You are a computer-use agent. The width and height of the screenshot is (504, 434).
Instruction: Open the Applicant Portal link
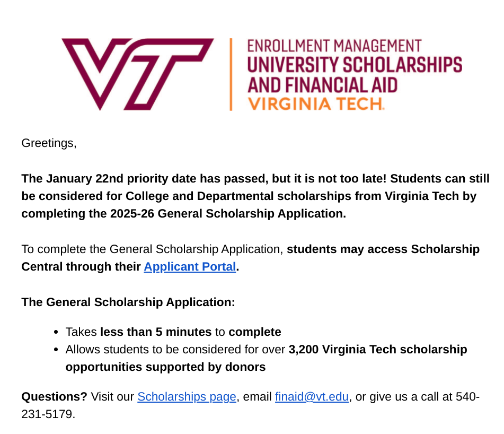[190, 267]
